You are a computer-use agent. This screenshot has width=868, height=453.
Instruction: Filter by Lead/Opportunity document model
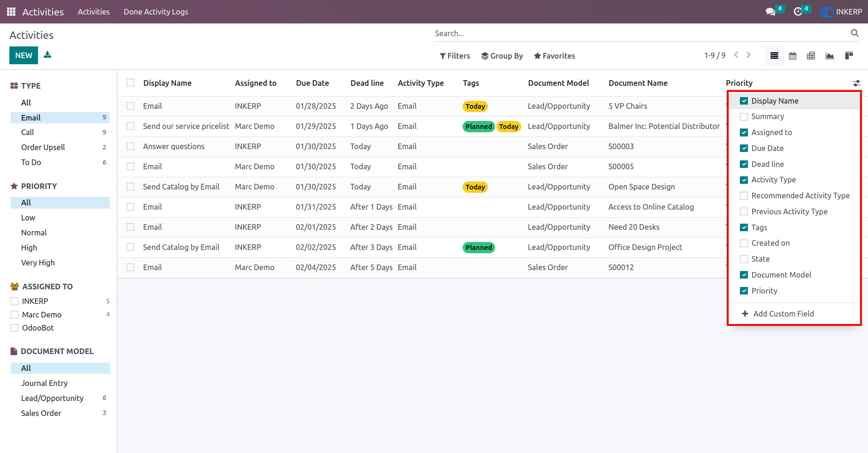click(60, 398)
